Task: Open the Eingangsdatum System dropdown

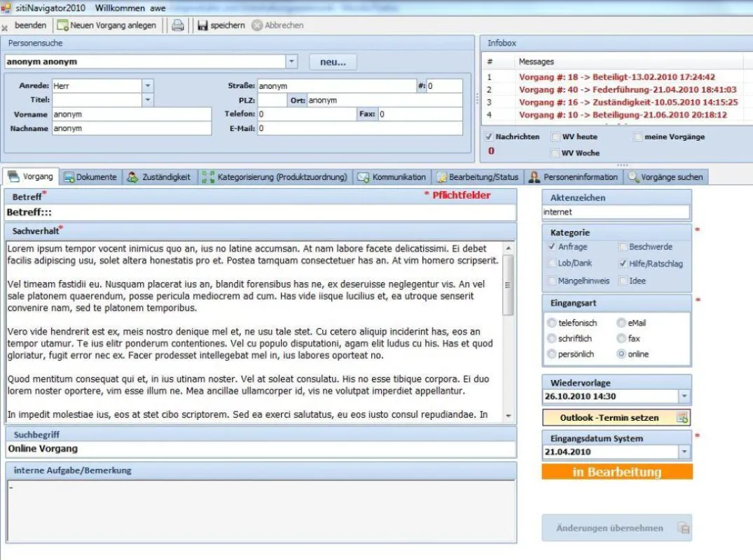Action: point(684,451)
